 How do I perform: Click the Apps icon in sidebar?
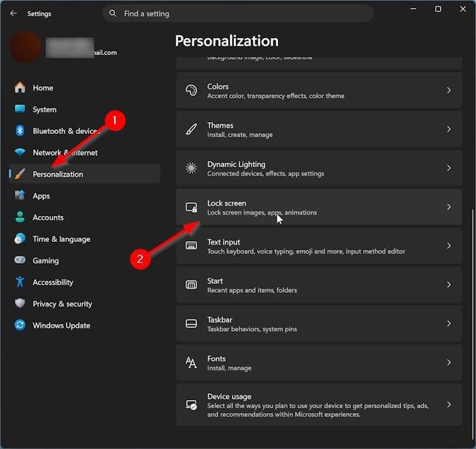pos(20,196)
